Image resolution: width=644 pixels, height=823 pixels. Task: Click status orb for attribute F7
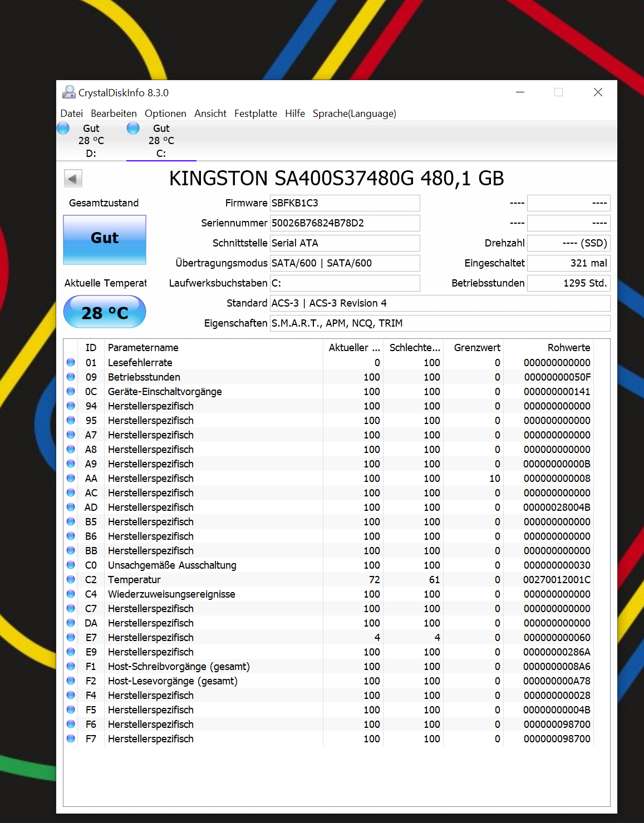tap(71, 738)
